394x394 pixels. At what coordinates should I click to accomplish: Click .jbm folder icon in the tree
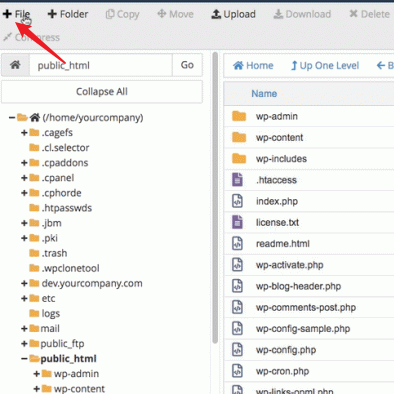34,223
